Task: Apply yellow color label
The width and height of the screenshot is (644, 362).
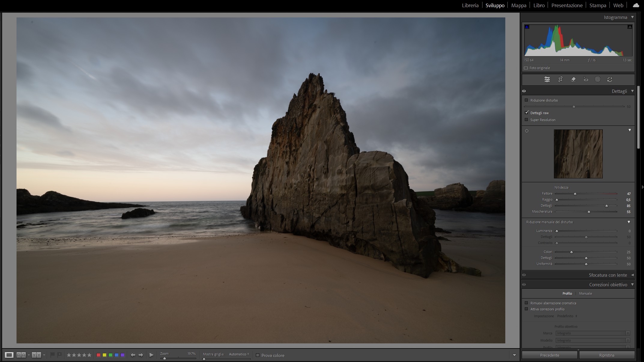Action: tap(104, 355)
